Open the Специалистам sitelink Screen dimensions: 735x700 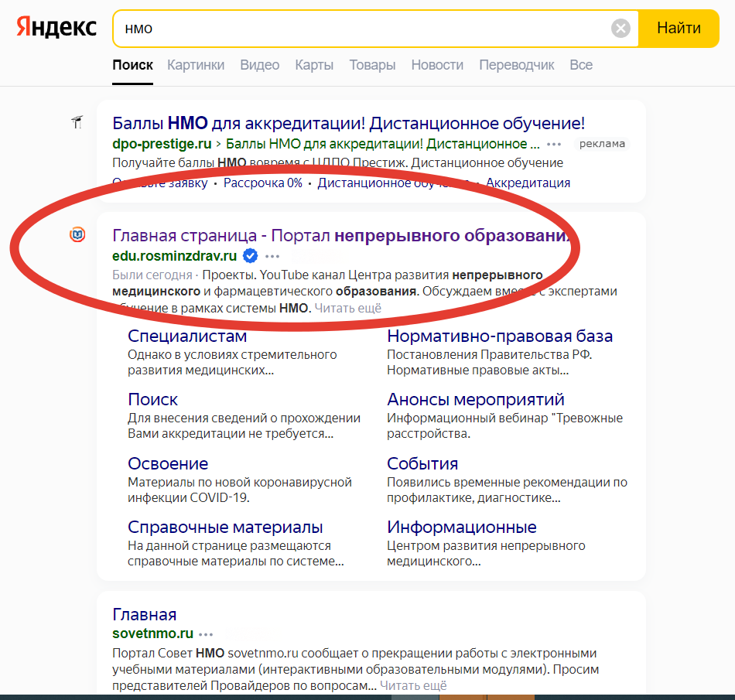point(186,336)
